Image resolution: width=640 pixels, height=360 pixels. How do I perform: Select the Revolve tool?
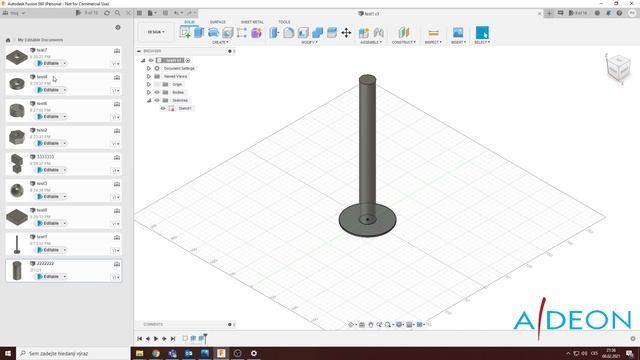[213, 32]
